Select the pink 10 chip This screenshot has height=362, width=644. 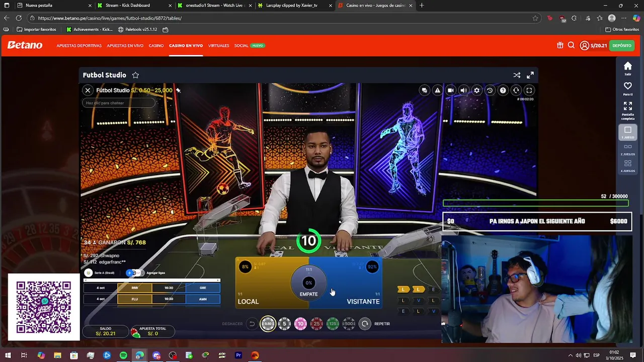click(x=300, y=324)
